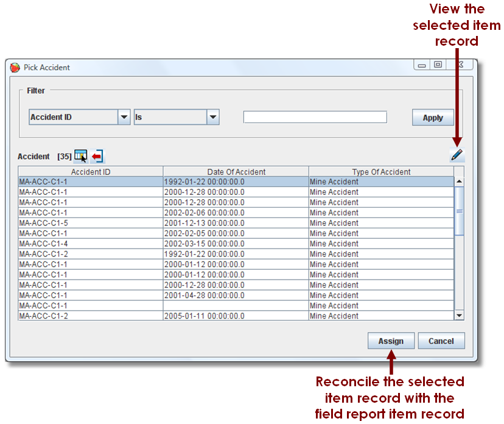Click the Pick Accident window app icon

click(15, 68)
